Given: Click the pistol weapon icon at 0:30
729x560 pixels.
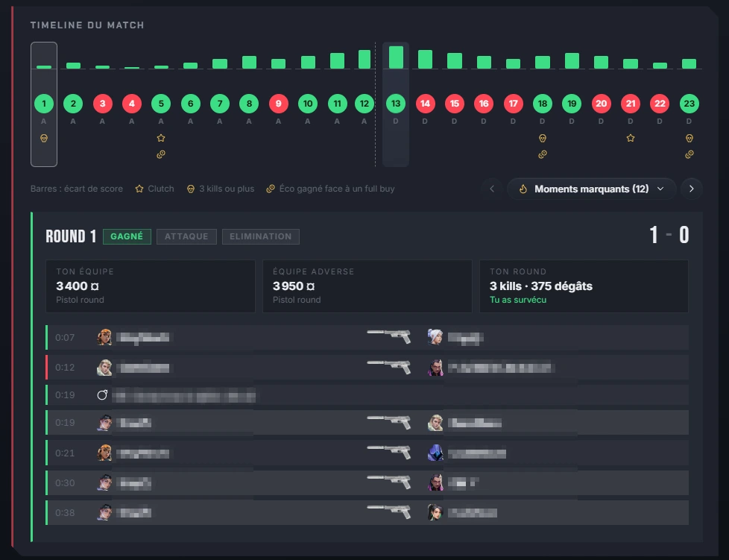Looking at the screenshot, I should tap(388, 482).
